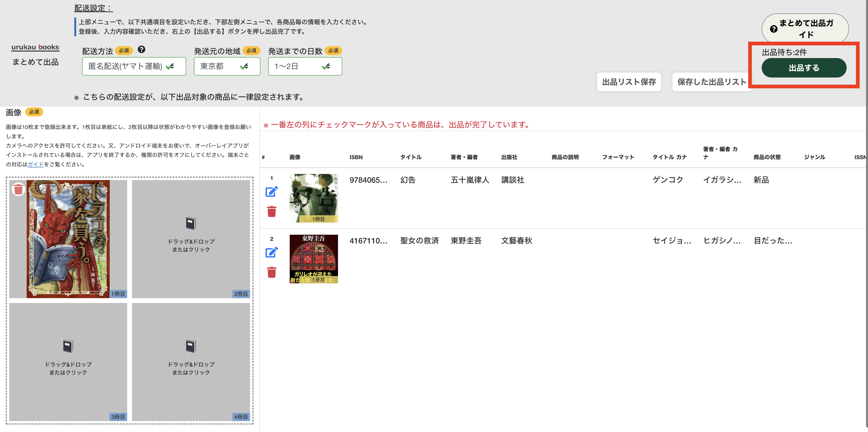This screenshot has width=868, height=432.
Task: Open the 発送元の地域 dropdown showing 東京都
Action: coord(227,66)
